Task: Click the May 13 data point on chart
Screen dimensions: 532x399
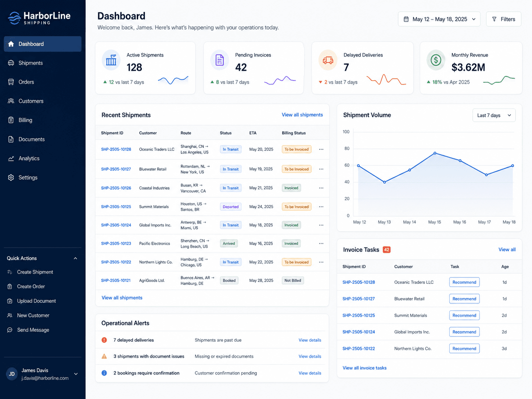Action: [x=385, y=182]
